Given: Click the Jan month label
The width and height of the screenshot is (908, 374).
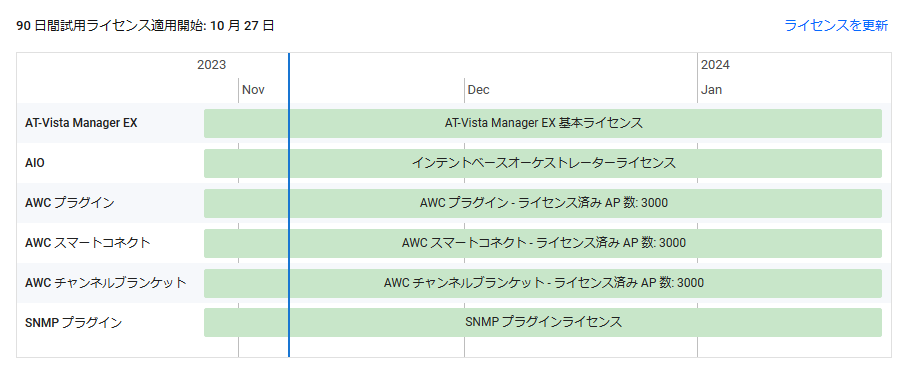Looking at the screenshot, I should 712,90.
